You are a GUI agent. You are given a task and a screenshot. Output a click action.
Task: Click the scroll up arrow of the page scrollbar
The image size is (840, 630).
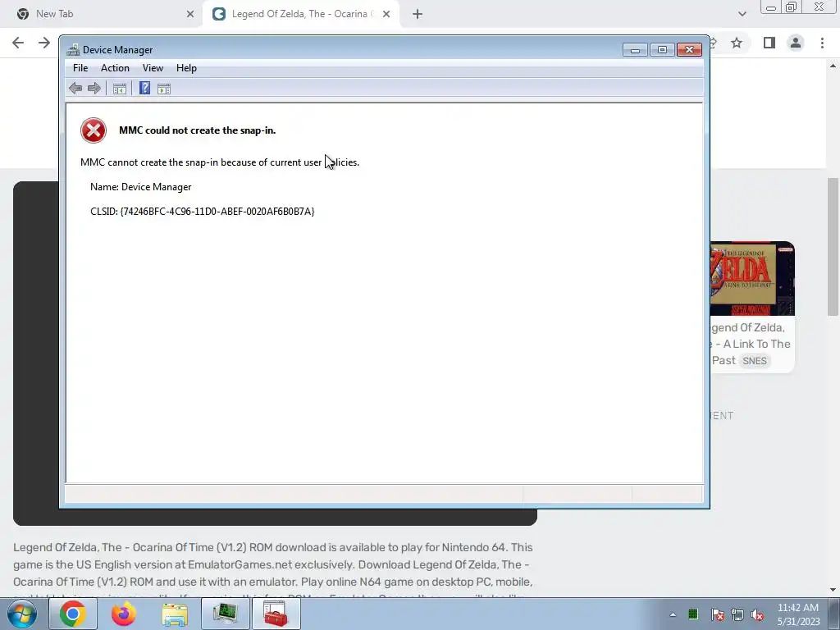833,66
